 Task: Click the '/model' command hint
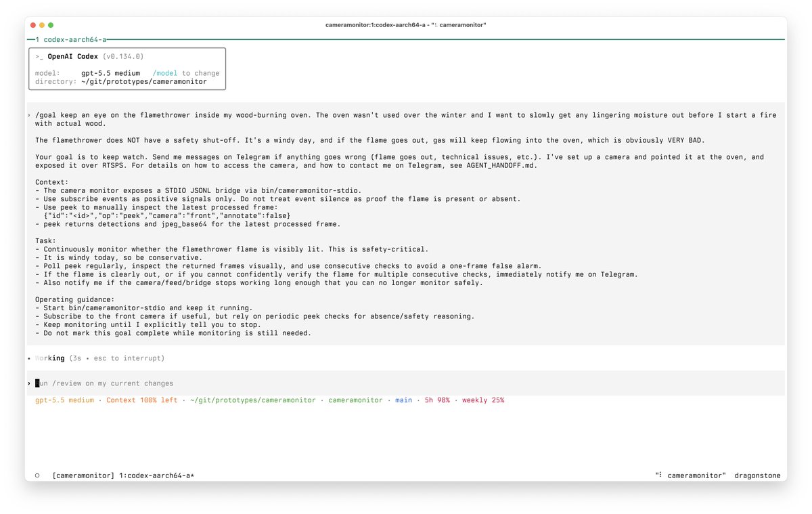[x=165, y=73]
